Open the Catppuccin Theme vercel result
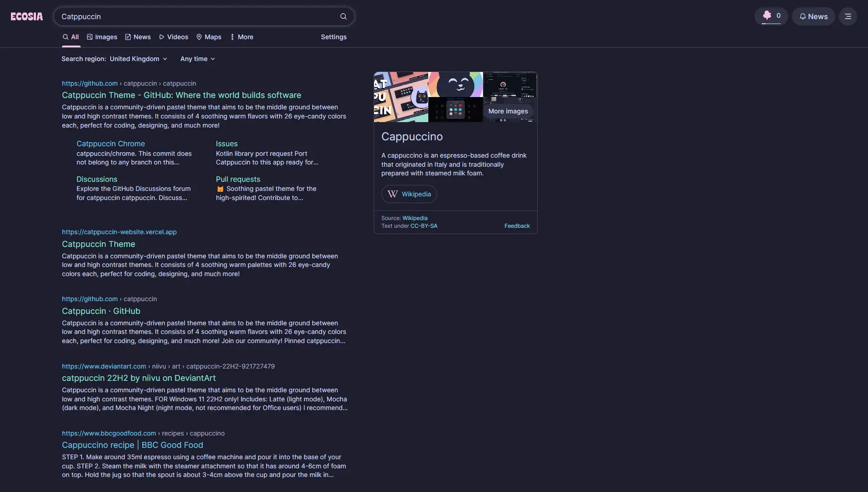The image size is (868, 492). (x=98, y=244)
